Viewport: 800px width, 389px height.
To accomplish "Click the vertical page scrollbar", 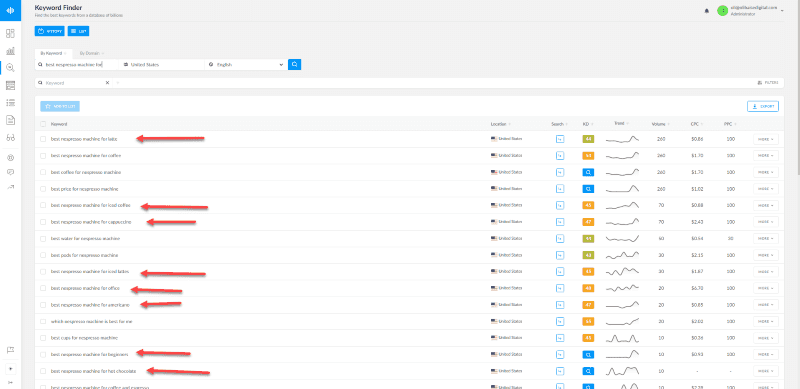I will click(x=797, y=87).
